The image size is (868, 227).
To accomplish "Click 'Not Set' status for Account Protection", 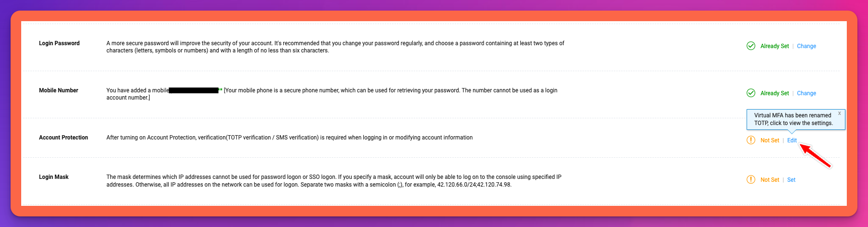I will coord(770,140).
